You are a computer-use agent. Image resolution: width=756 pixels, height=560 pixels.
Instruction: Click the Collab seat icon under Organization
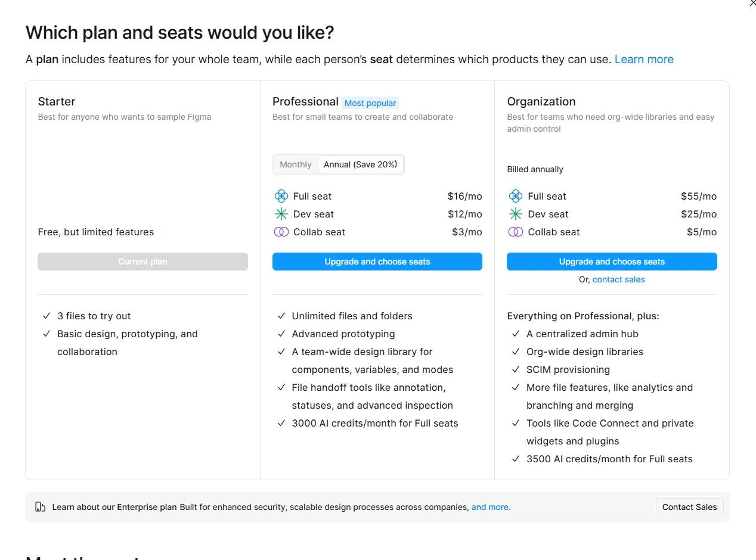tap(516, 232)
